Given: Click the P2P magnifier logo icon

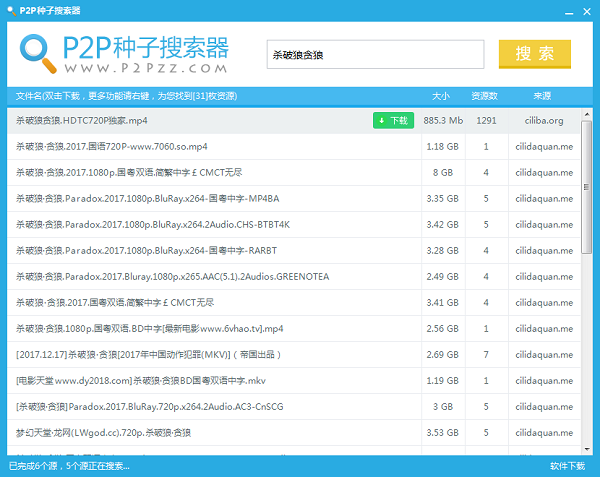Looking at the screenshot, I should pyautogui.click(x=38, y=54).
